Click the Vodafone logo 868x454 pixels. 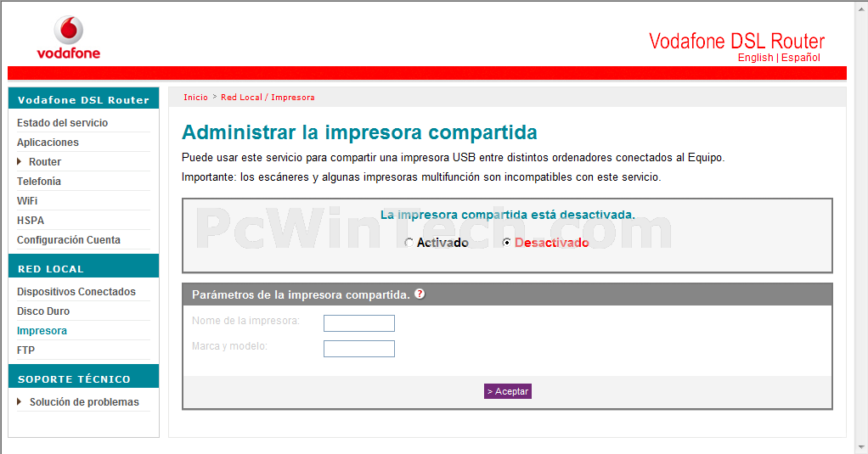69,37
